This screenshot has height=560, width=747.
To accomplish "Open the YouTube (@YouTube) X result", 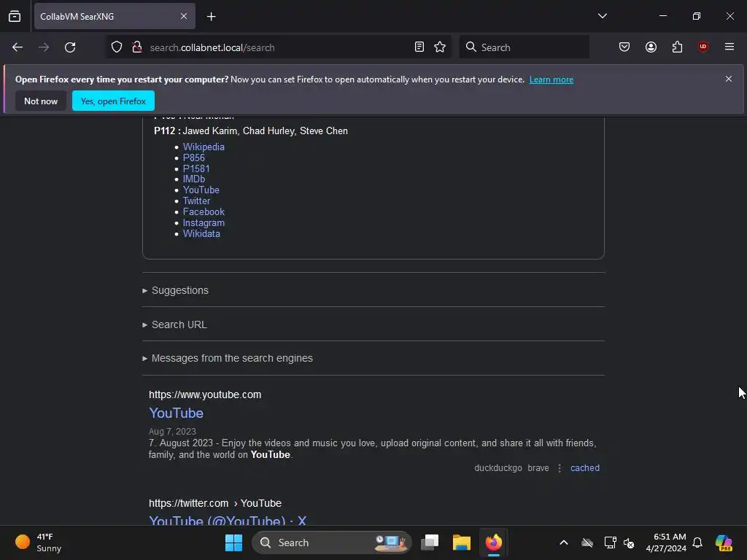I will pos(228,520).
